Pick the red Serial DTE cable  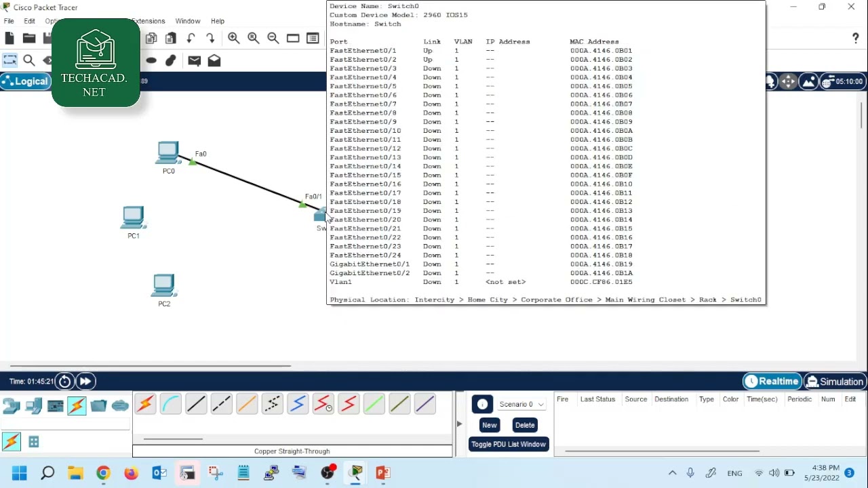[x=349, y=405]
